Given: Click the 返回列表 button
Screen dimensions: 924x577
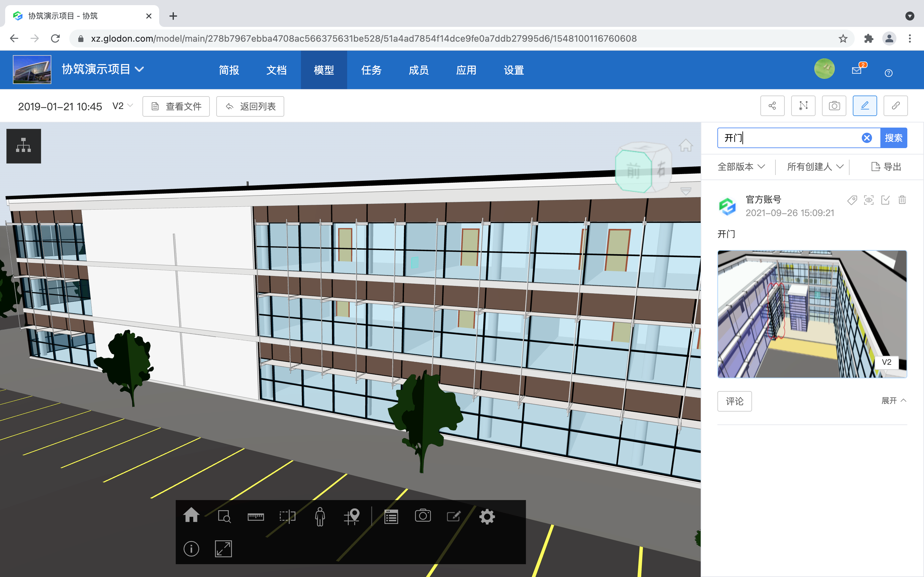Looking at the screenshot, I should [x=250, y=106].
